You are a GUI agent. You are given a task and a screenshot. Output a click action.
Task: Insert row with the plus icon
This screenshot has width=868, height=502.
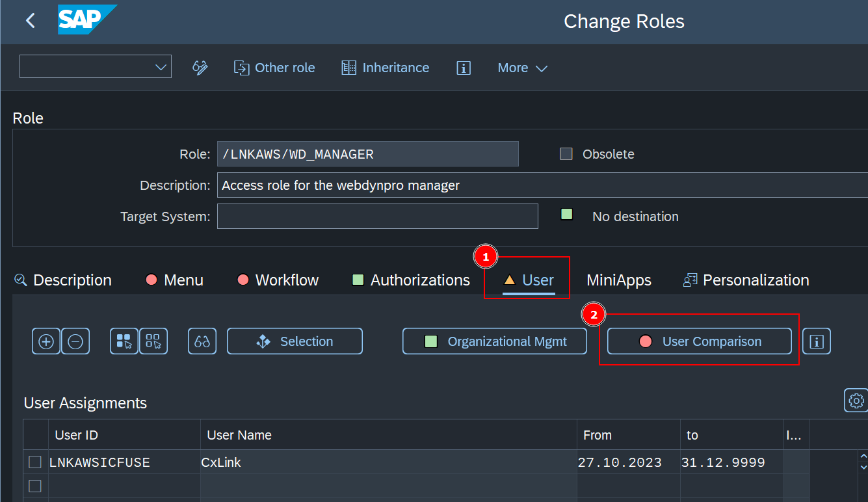(46, 341)
